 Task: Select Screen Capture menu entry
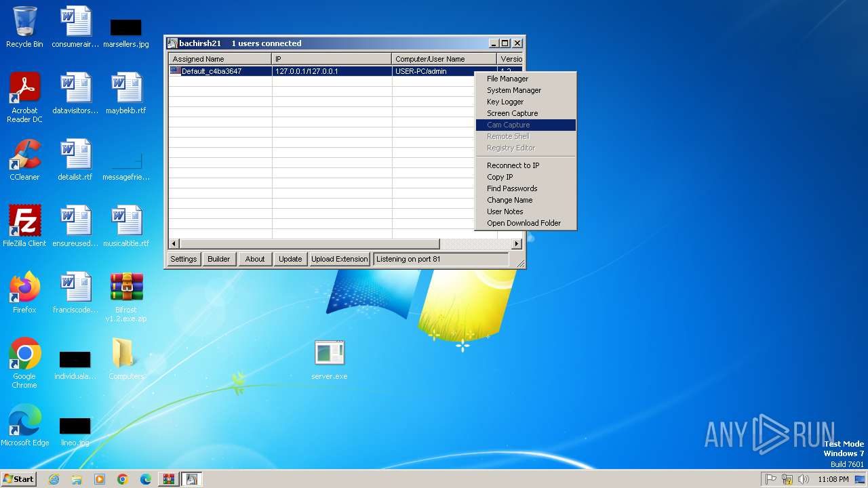click(526, 113)
